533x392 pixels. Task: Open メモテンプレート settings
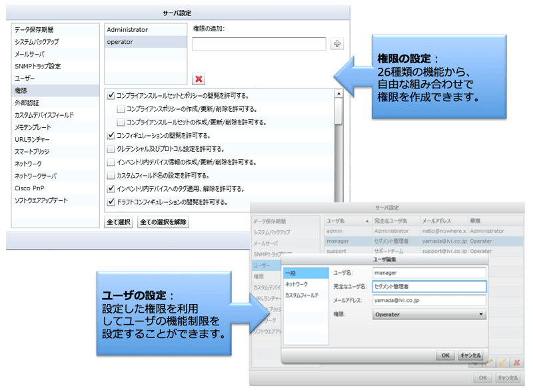coord(55,127)
